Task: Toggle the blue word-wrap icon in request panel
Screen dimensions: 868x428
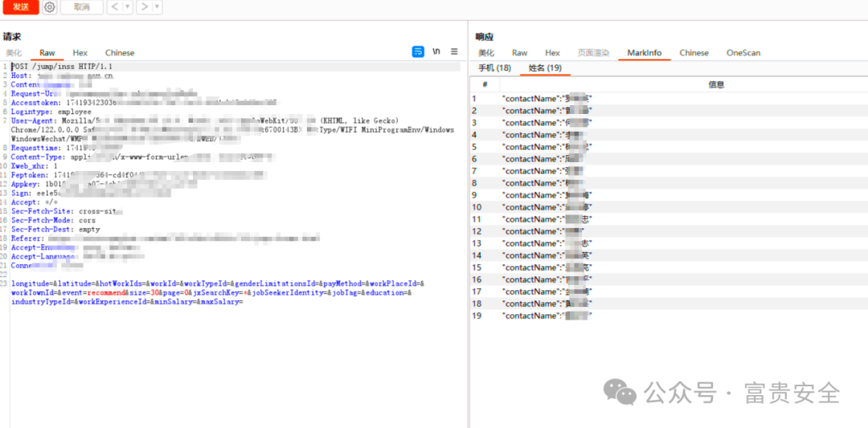Action: coord(418,51)
